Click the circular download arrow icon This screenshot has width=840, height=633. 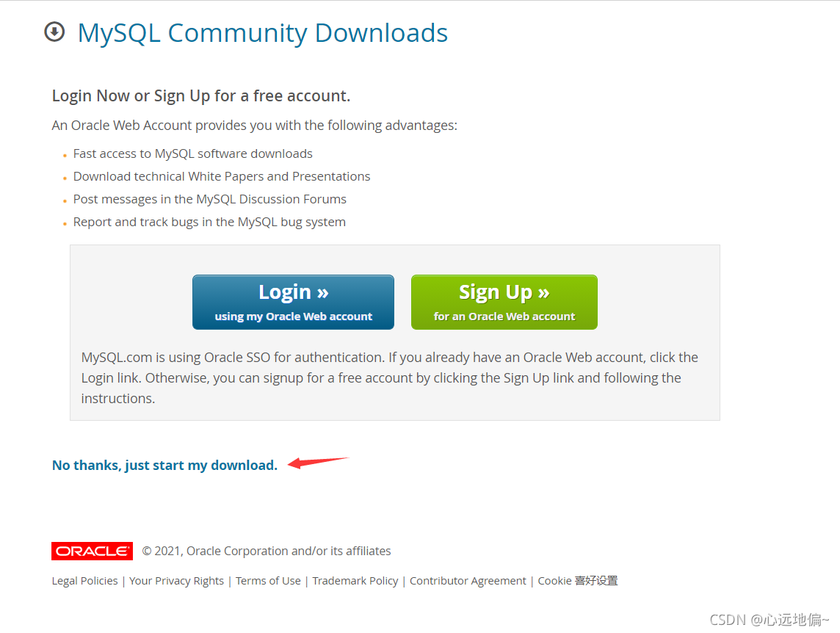coord(54,32)
